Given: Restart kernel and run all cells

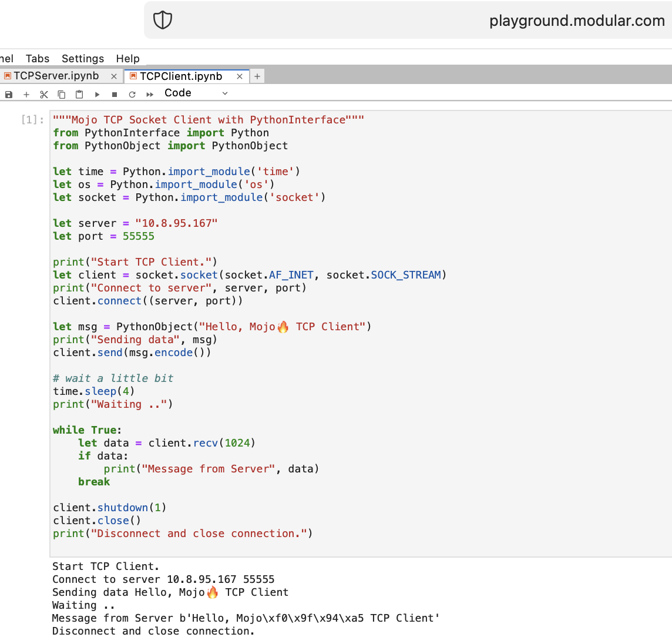Looking at the screenshot, I should [x=150, y=94].
